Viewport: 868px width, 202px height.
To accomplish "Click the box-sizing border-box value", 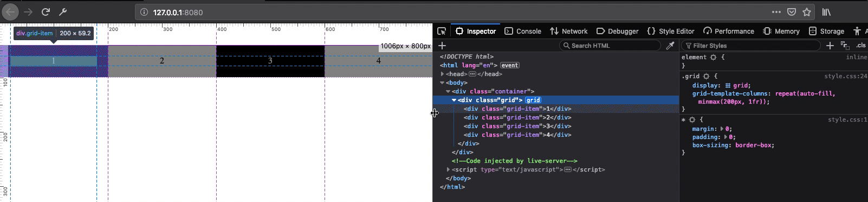I will (x=754, y=145).
